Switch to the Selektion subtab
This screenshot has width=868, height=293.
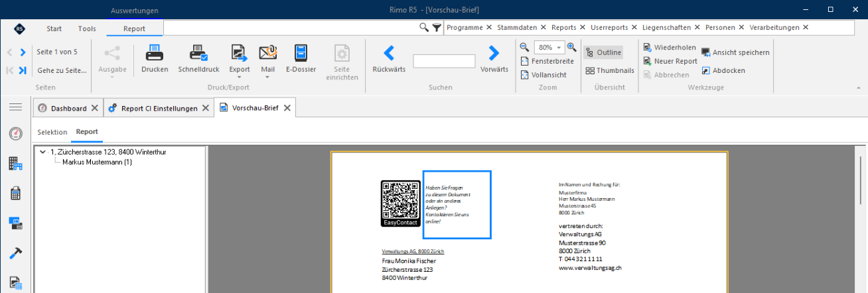pyautogui.click(x=52, y=132)
